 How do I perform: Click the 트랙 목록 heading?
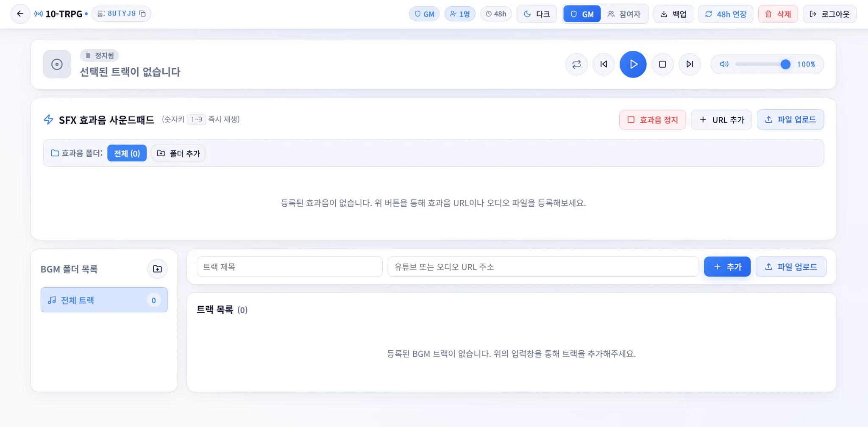(x=215, y=310)
